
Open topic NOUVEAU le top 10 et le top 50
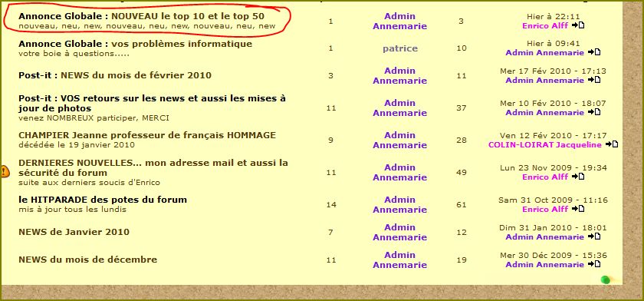coord(188,16)
